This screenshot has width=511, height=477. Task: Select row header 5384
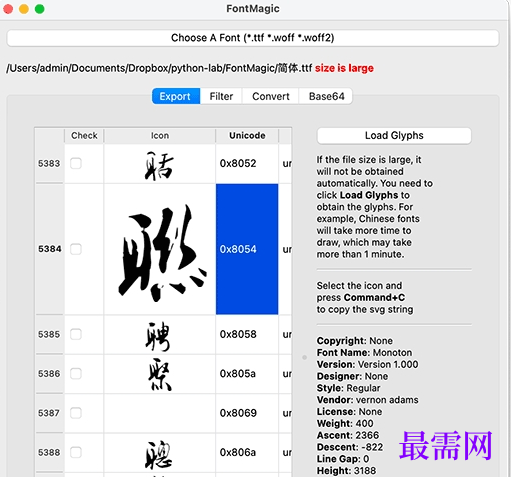point(49,249)
